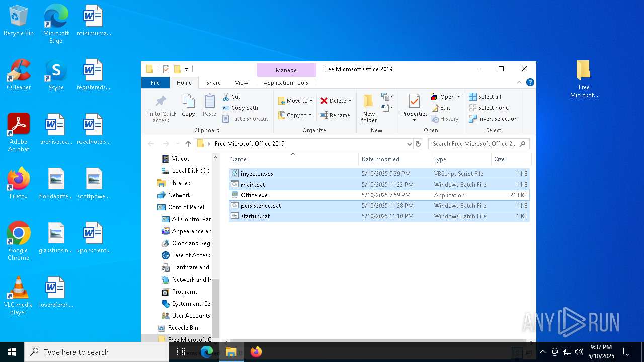The width and height of the screenshot is (644, 362).
Task: Open VLC media player desktop shortcut
Action: coord(19,296)
